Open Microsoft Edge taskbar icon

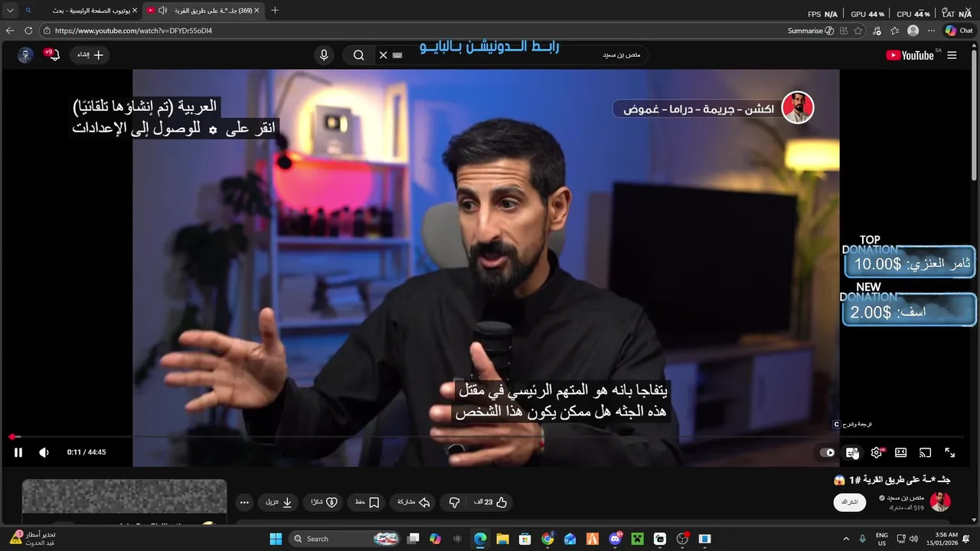pos(480,539)
